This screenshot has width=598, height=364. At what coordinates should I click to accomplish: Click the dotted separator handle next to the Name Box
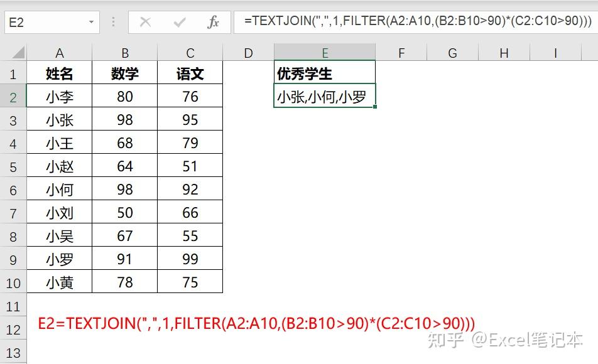coord(112,22)
